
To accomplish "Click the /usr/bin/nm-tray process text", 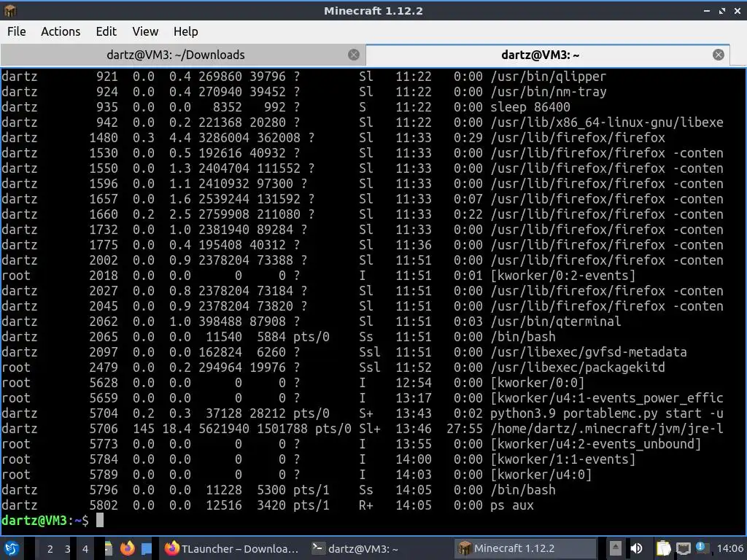I will point(549,91).
